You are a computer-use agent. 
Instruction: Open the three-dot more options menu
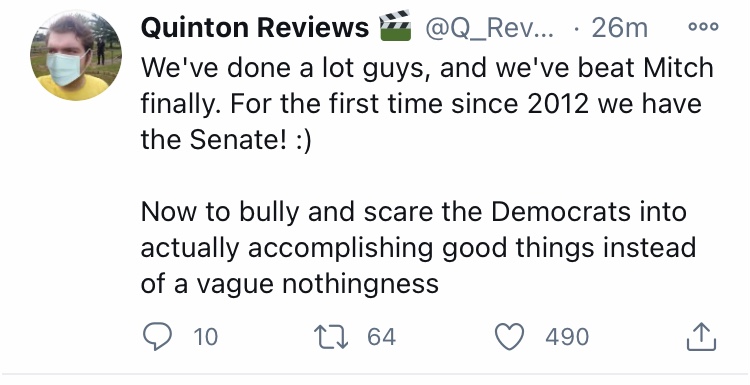point(703,27)
